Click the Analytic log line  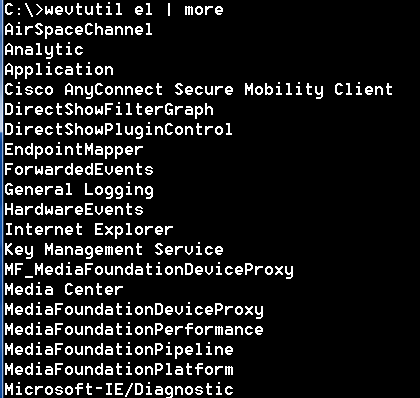tap(44, 50)
